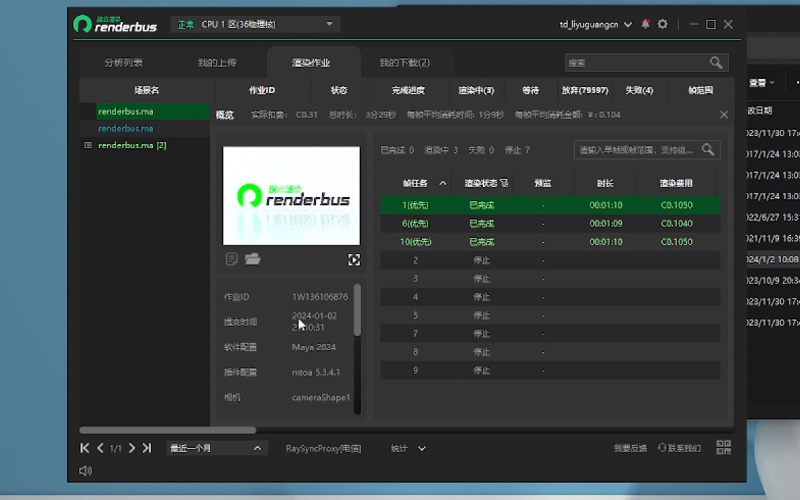Expand the preview fullscreen icon
The width and height of the screenshot is (800, 500).
[x=354, y=260]
